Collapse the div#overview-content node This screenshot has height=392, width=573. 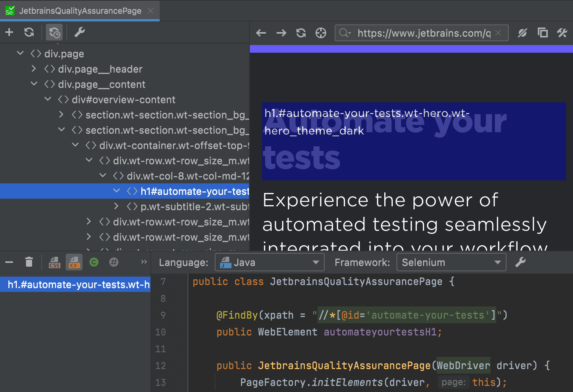point(48,99)
